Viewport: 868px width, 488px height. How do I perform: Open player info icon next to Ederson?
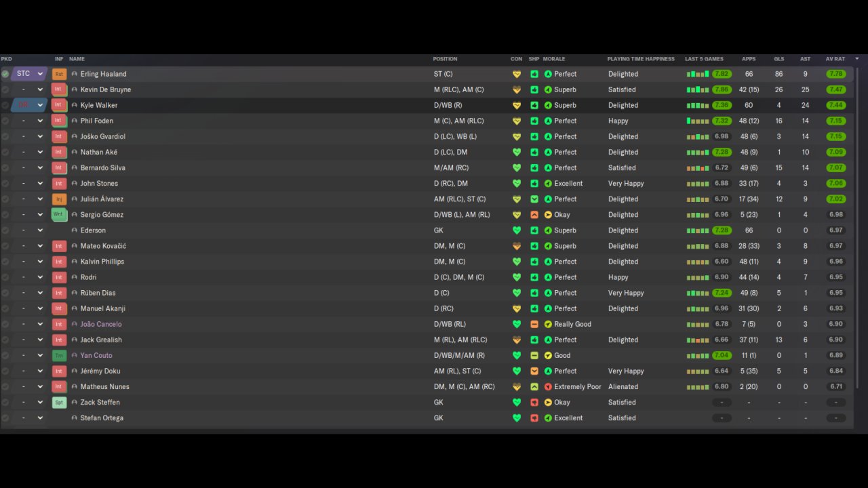pyautogui.click(x=75, y=230)
